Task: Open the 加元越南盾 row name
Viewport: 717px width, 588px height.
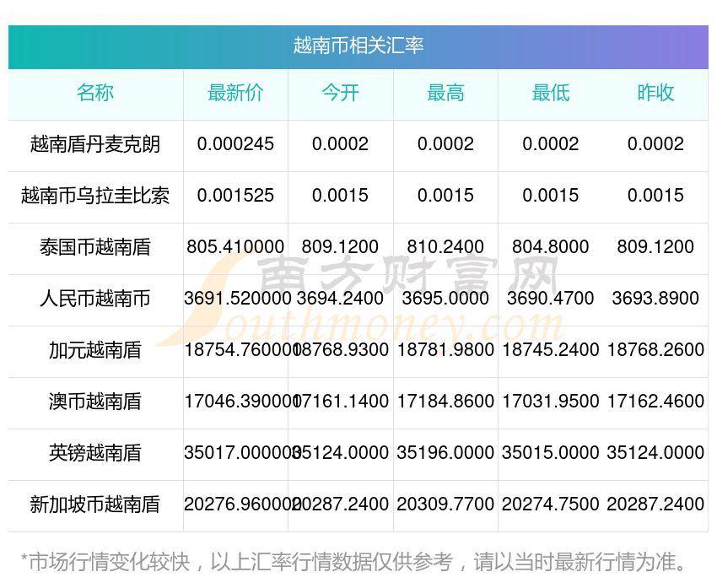Action: coord(95,350)
